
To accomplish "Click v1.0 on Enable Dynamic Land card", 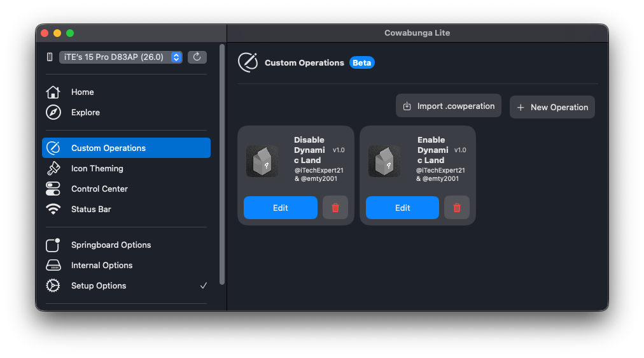I will pos(461,150).
